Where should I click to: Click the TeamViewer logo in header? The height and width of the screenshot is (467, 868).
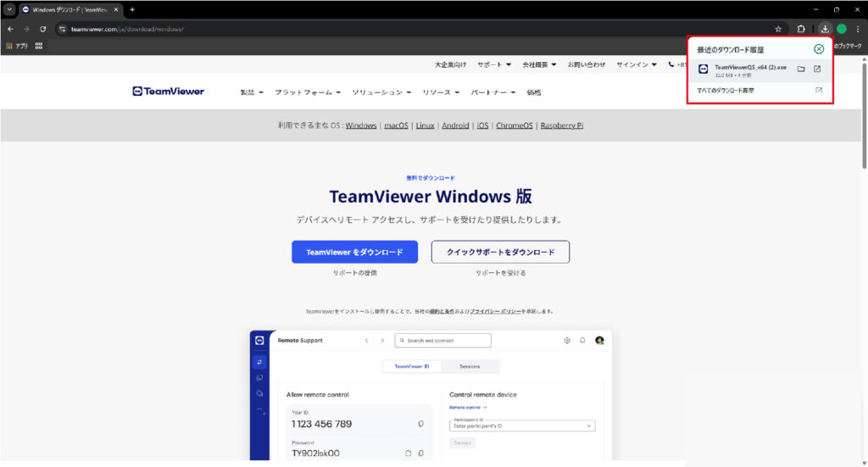[x=168, y=92]
